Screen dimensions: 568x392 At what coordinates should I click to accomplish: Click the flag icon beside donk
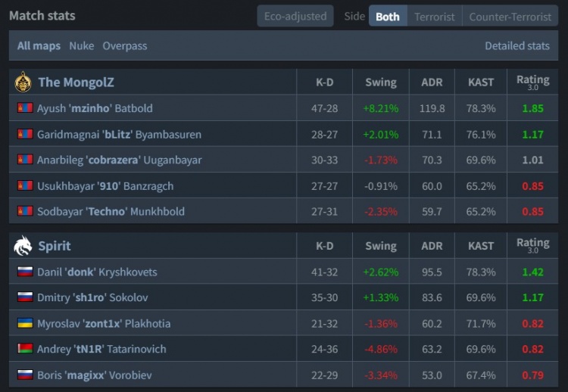(x=24, y=272)
